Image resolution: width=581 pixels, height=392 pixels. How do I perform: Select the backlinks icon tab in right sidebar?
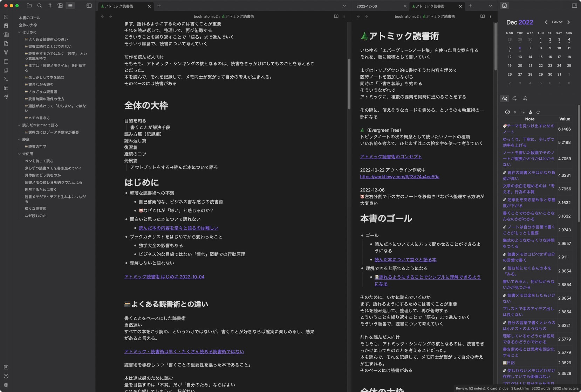(x=514, y=98)
